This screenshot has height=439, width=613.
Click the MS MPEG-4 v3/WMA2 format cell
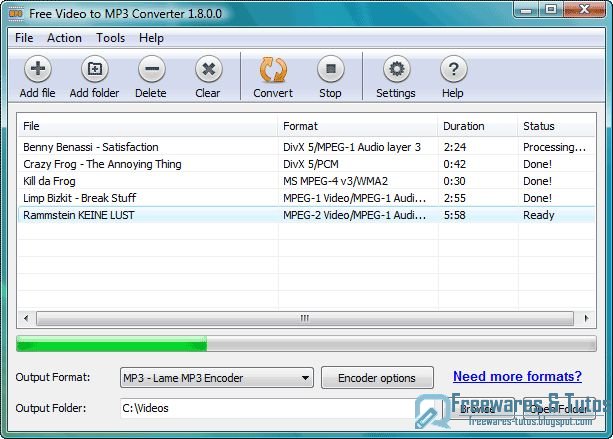pyautogui.click(x=335, y=181)
